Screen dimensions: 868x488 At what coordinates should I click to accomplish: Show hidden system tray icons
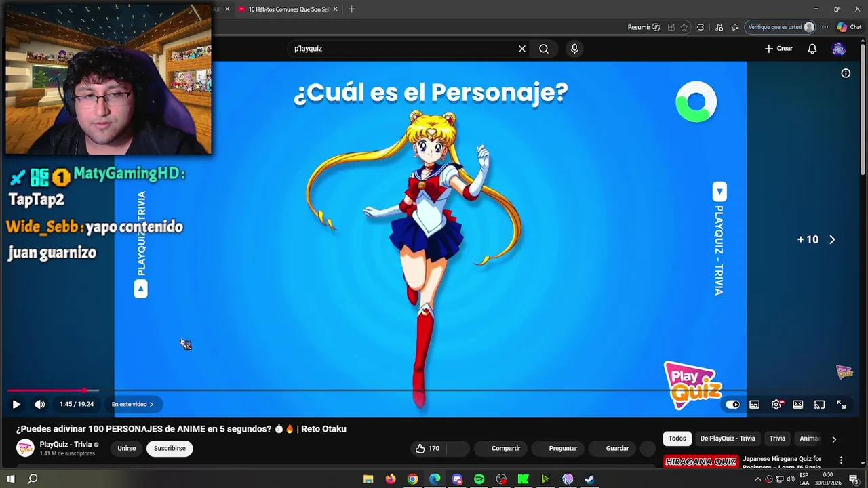[x=757, y=479]
